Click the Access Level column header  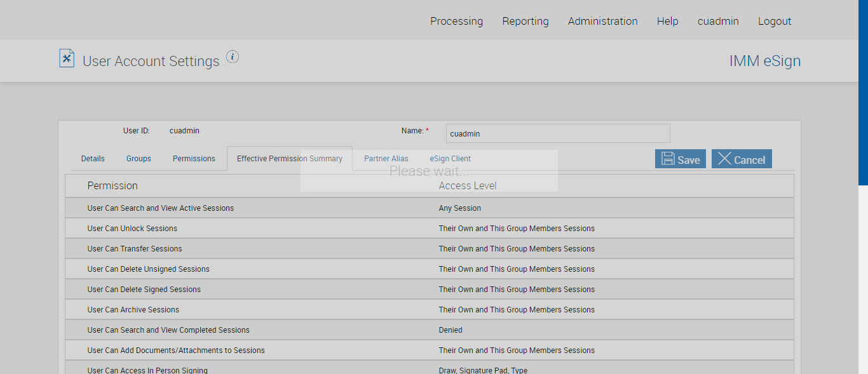point(468,185)
